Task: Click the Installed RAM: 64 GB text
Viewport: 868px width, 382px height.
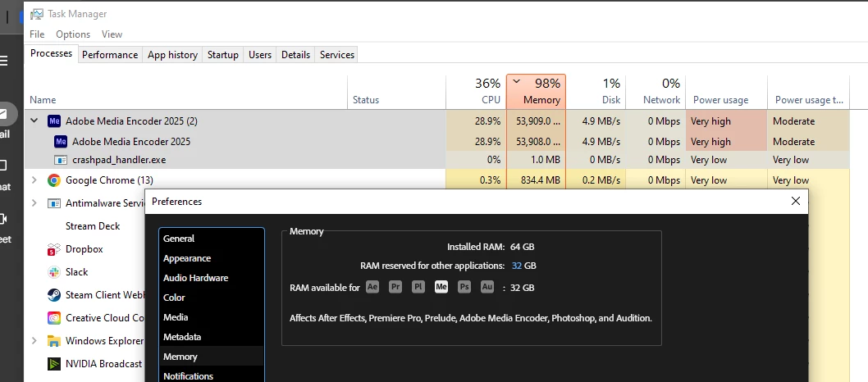Action: pos(491,247)
